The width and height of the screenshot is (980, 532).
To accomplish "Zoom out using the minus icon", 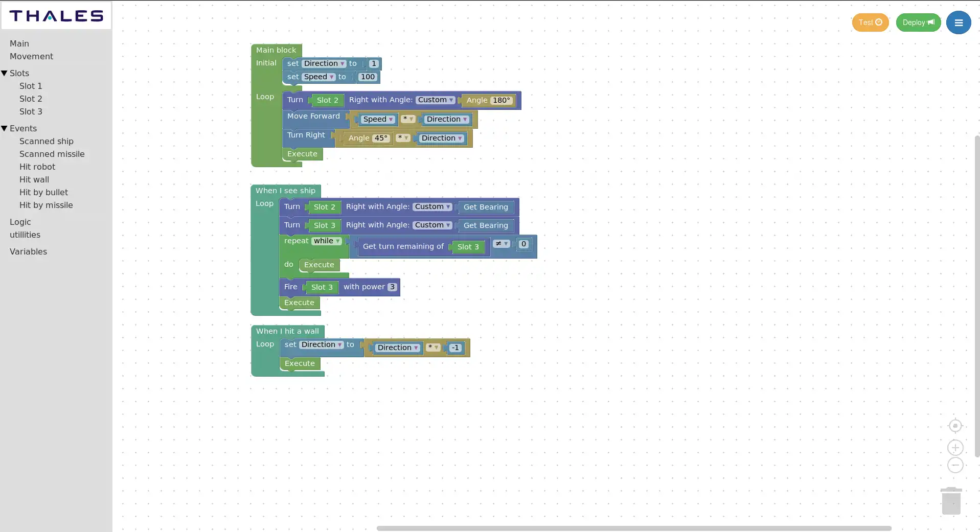I will (x=955, y=465).
